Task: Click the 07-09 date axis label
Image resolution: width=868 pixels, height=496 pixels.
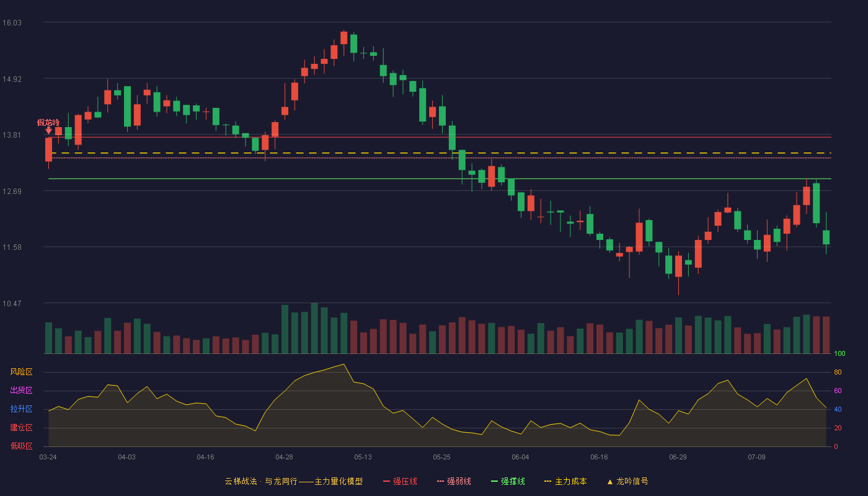Action: pos(756,457)
